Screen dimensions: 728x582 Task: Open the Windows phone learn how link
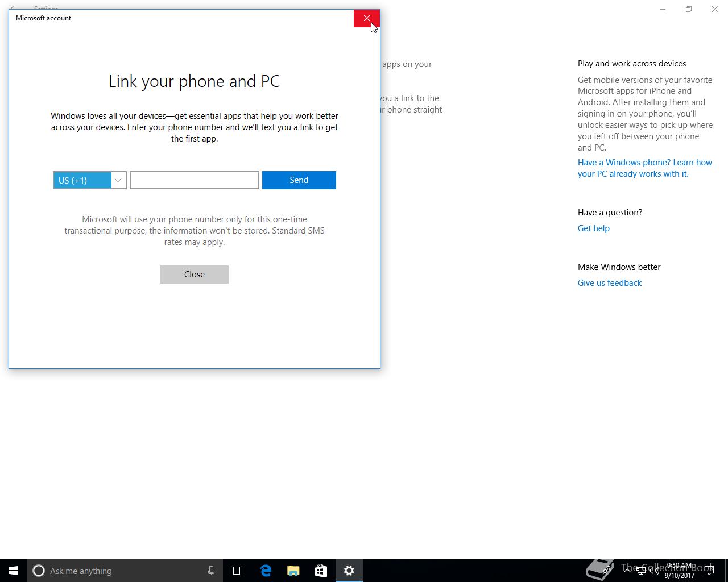click(x=645, y=168)
